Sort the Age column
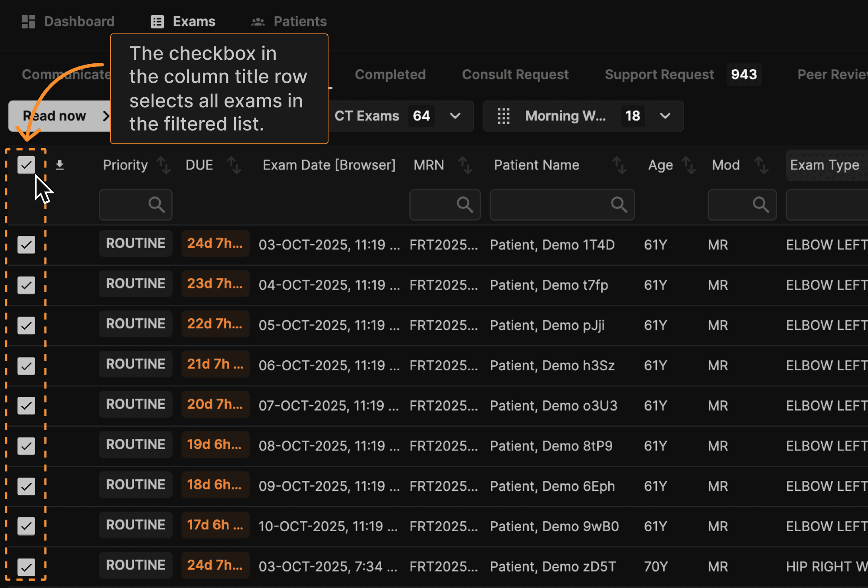 689,165
